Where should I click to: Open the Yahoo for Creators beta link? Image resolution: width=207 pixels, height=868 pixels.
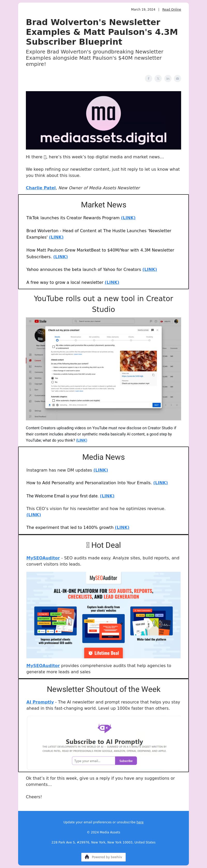click(150, 269)
